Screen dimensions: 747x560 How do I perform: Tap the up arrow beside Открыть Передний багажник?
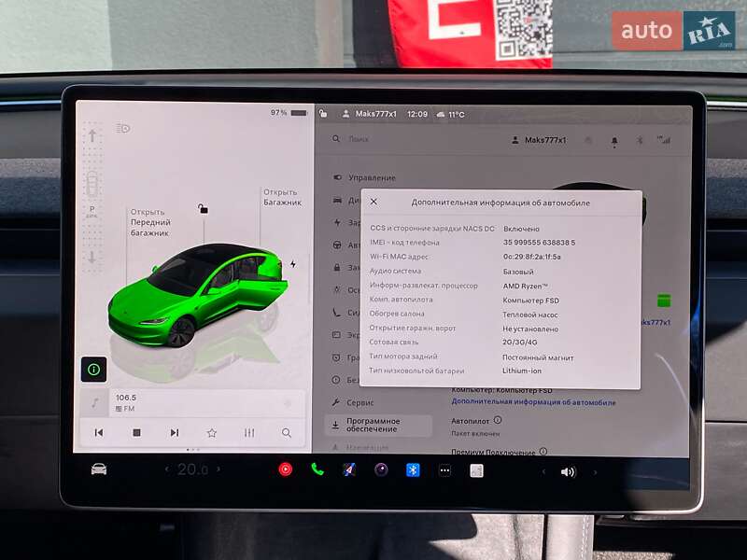point(94,136)
